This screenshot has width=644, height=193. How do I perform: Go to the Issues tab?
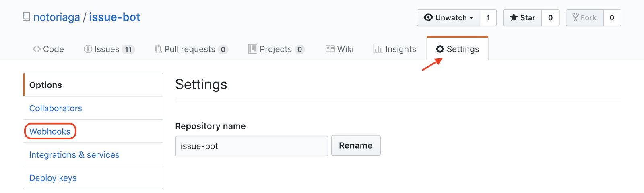109,49
